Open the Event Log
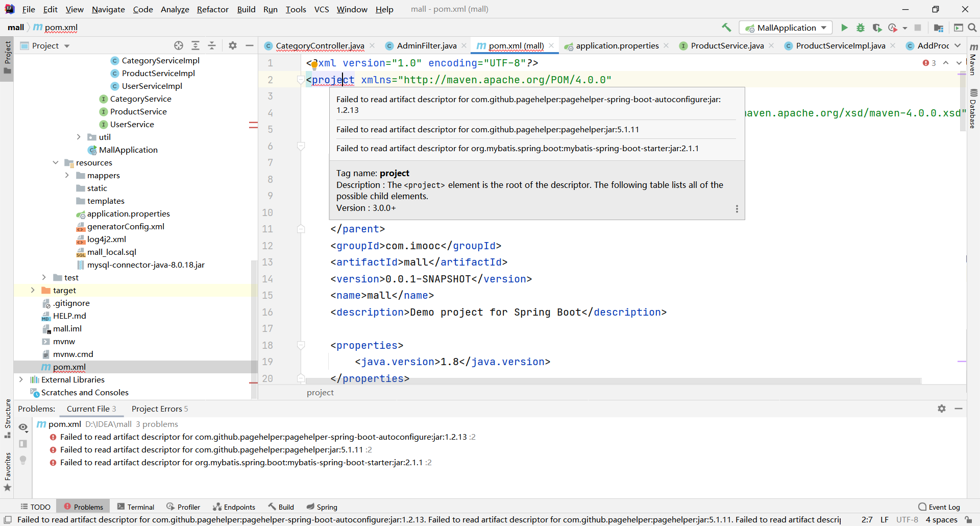Viewport: 980px width, 526px height. pyautogui.click(x=939, y=507)
